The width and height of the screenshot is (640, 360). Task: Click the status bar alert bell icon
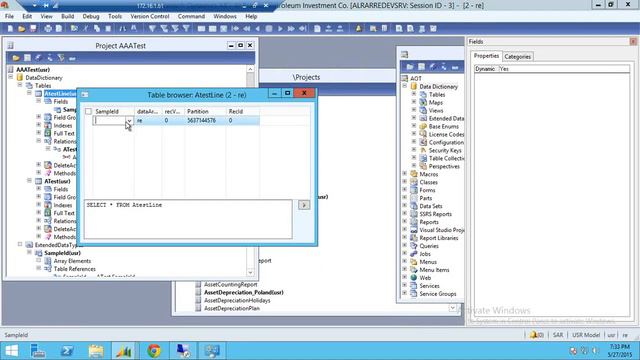[x=533, y=335]
